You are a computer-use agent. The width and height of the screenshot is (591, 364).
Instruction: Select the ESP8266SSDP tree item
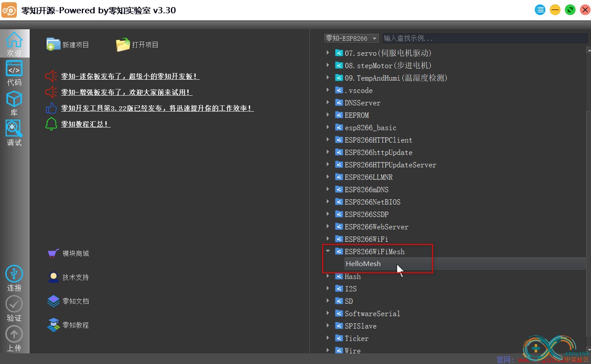point(367,214)
